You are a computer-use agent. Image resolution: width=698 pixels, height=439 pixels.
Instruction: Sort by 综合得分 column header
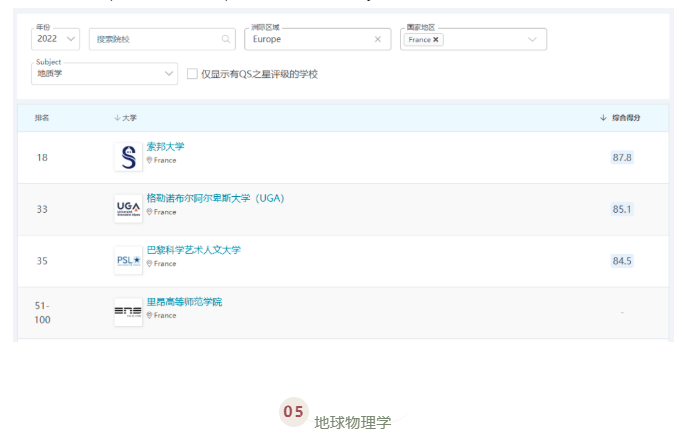620,118
